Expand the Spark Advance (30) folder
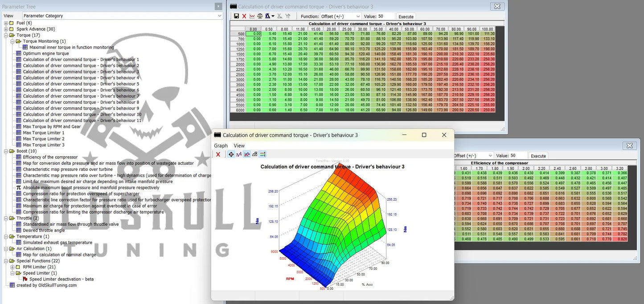The width and height of the screenshot is (644, 304). pyautogui.click(x=6, y=29)
